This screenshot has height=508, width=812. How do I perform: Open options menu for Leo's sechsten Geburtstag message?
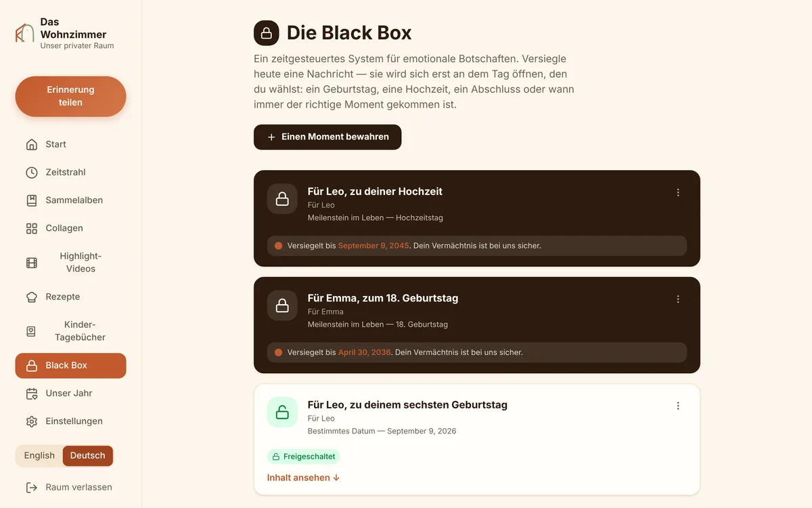coord(678,406)
